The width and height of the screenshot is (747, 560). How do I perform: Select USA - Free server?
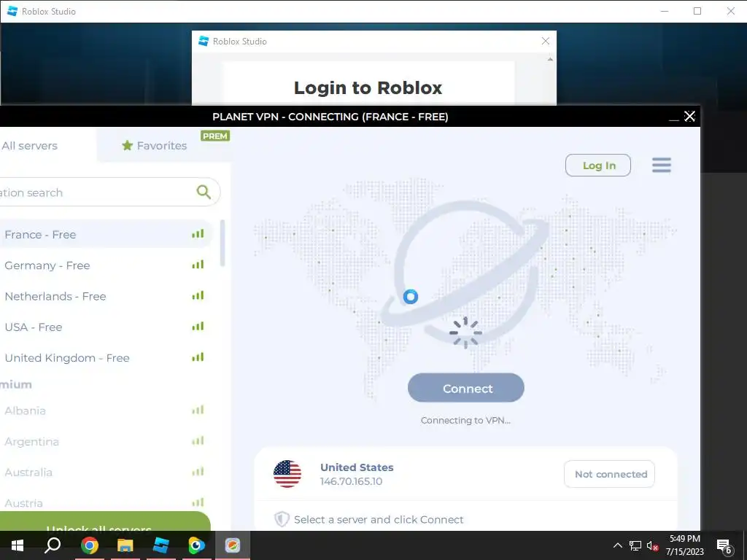(106, 327)
